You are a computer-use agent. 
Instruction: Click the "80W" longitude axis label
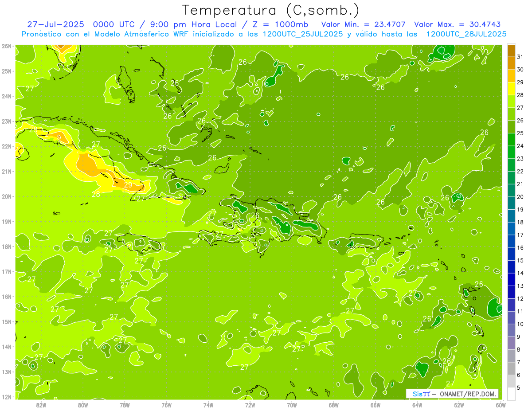pos(83,404)
